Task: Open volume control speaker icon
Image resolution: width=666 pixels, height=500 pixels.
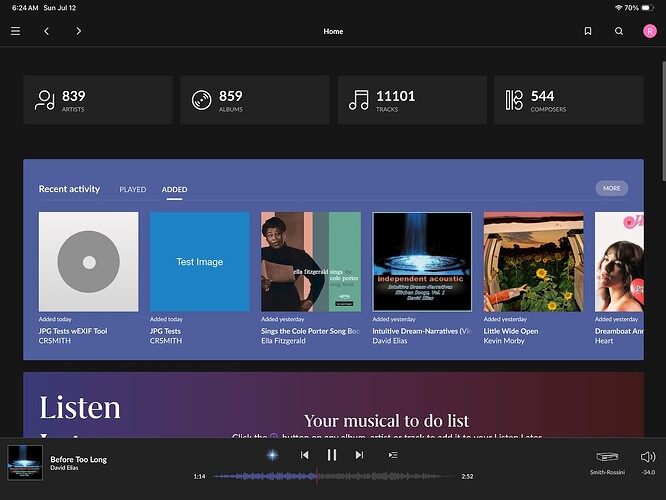Action: tap(648, 457)
